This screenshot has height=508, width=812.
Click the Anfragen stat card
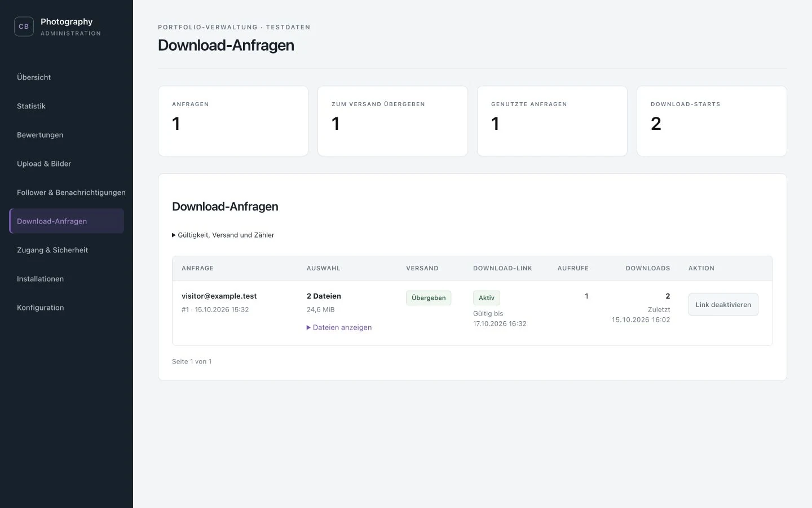pos(233,121)
